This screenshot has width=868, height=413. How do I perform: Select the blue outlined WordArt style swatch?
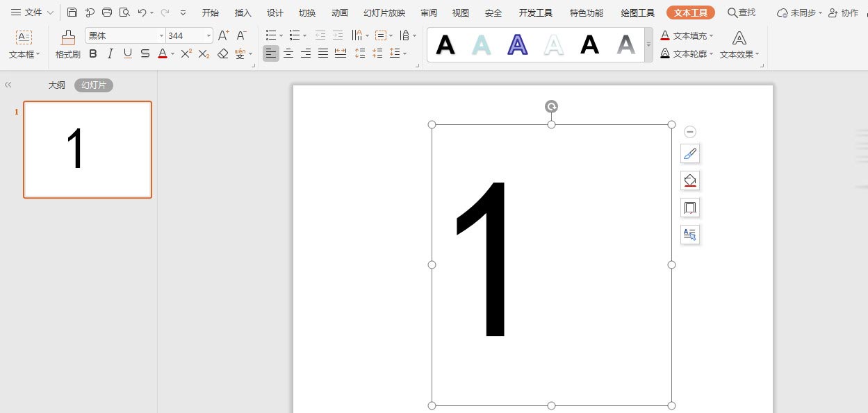[x=518, y=45]
